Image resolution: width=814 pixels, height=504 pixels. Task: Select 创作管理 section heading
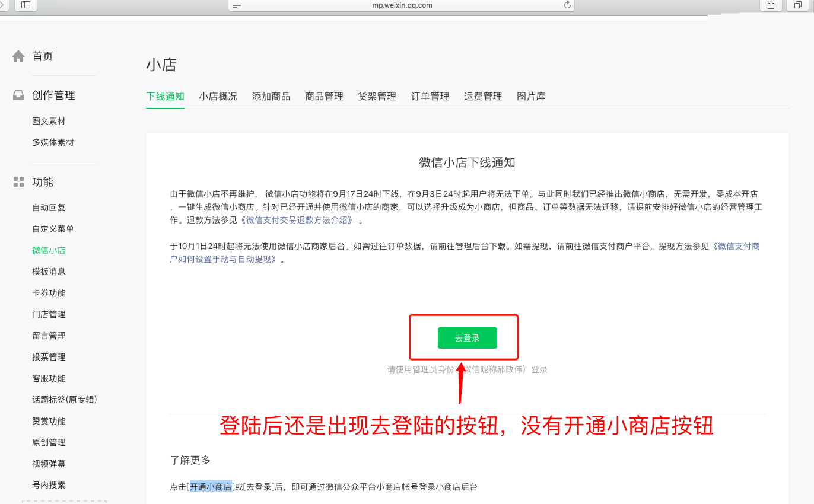pyautogui.click(x=53, y=95)
